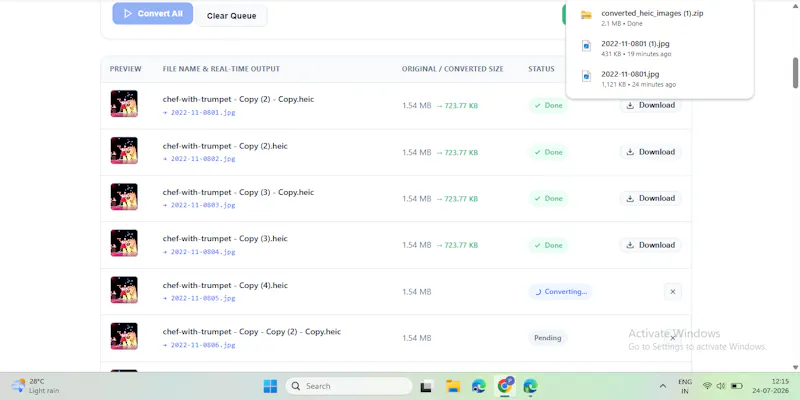Open thumbnail of Copy (2) - Copy.heic
This screenshot has height=400, width=800.
click(x=124, y=104)
